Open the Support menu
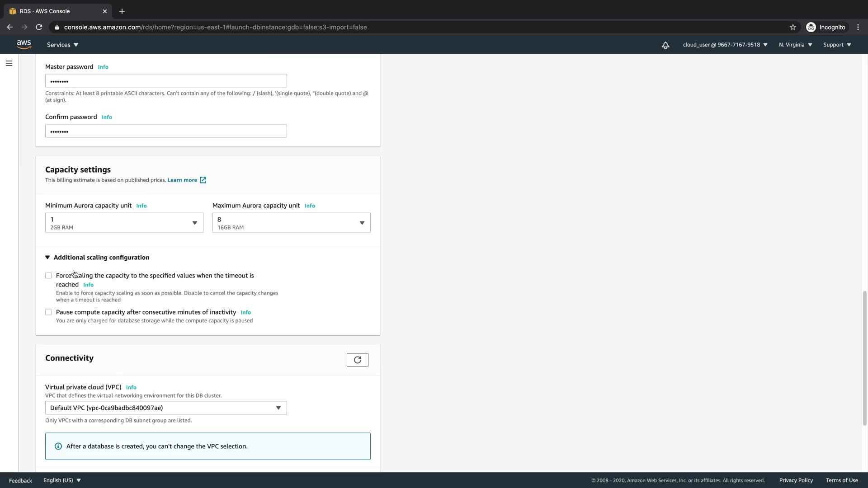Screen dimensions: 868x488 pos(837,45)
